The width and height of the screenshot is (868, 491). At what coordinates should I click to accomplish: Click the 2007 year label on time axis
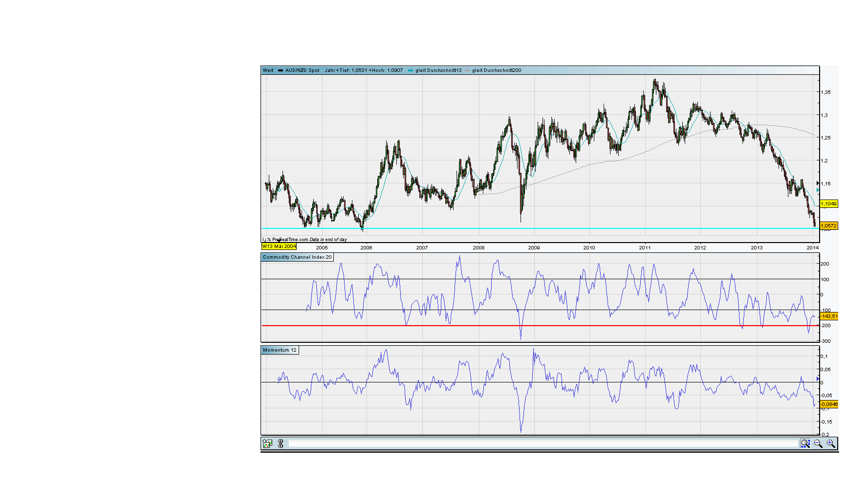[x=422, y=248]
